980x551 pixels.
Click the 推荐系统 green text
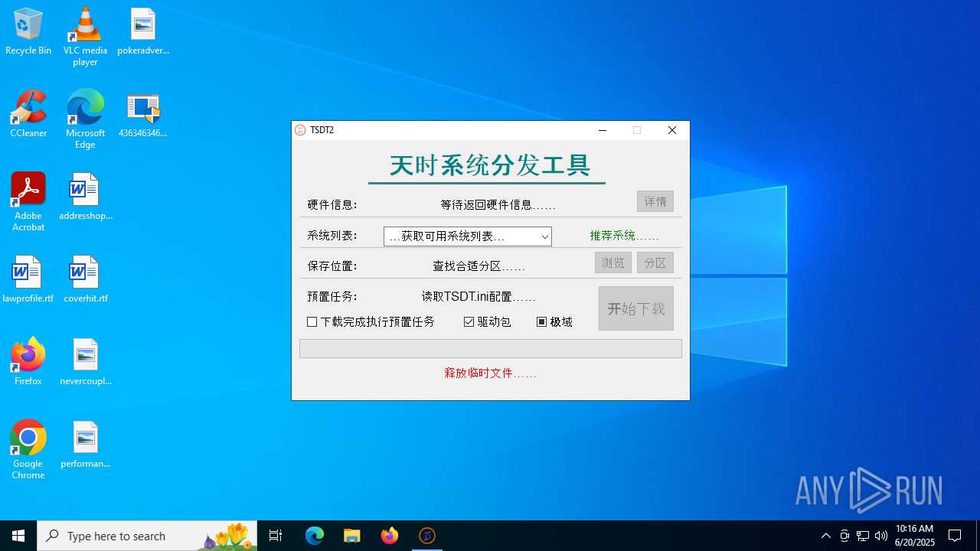pos(624,236)
